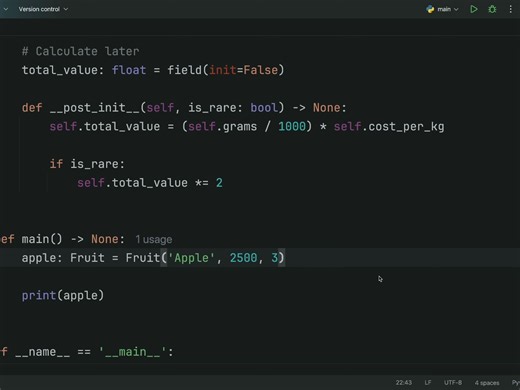This screenshot has height=390, width=520.
Task: Click the Python icon on the main run config
Action: 430,9
